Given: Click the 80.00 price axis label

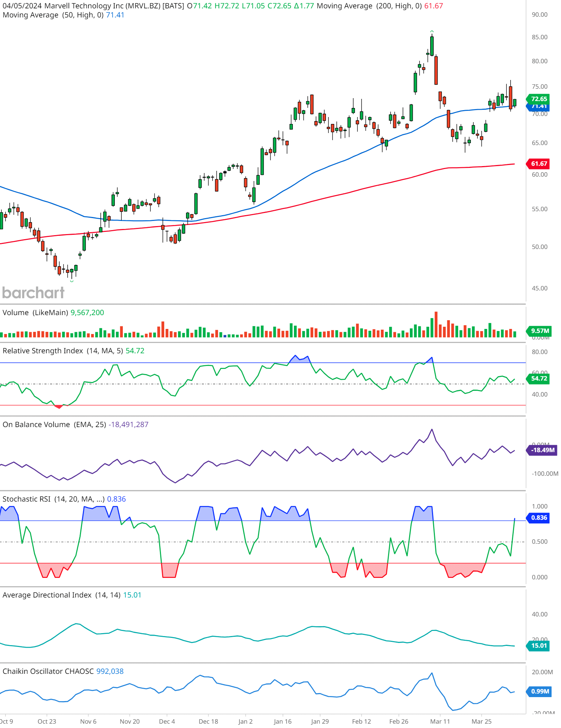Looking at the screenshot, I should click(540, 61).
